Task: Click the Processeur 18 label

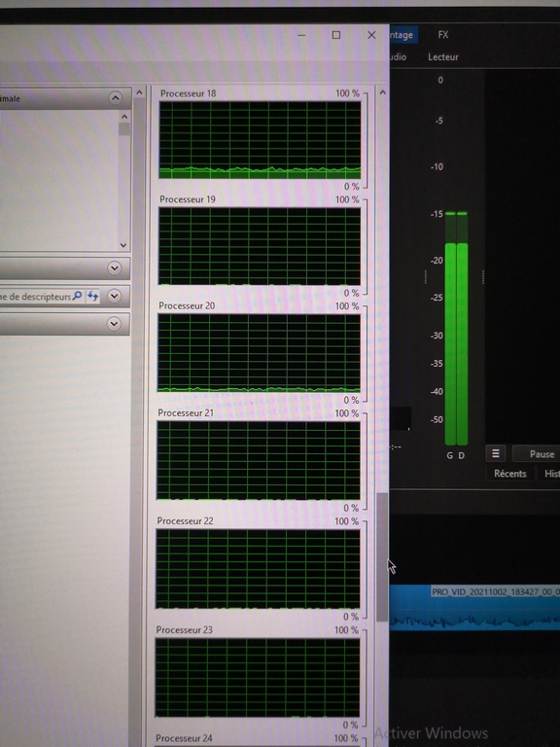Action: [x=188, y=93]
